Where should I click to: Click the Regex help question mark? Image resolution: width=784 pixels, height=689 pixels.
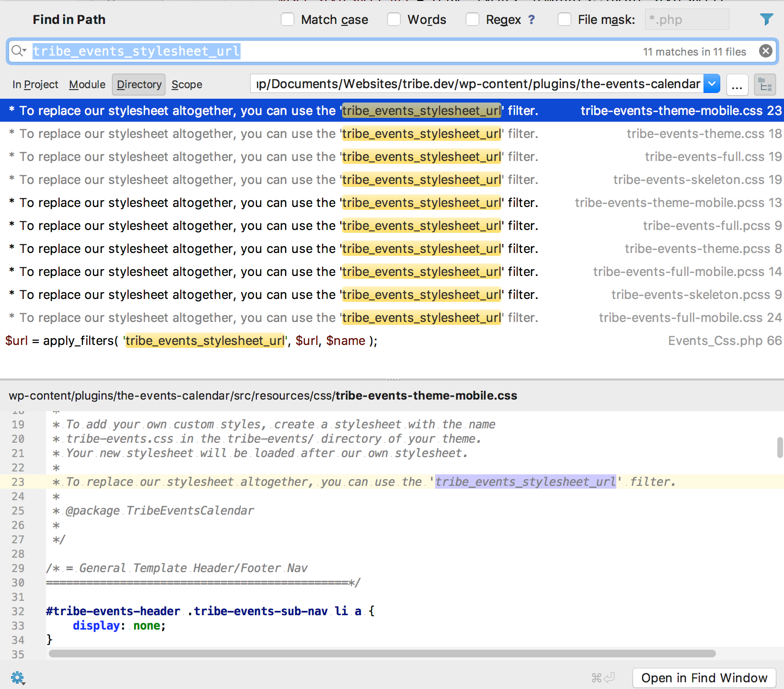(x=531, y=20)
